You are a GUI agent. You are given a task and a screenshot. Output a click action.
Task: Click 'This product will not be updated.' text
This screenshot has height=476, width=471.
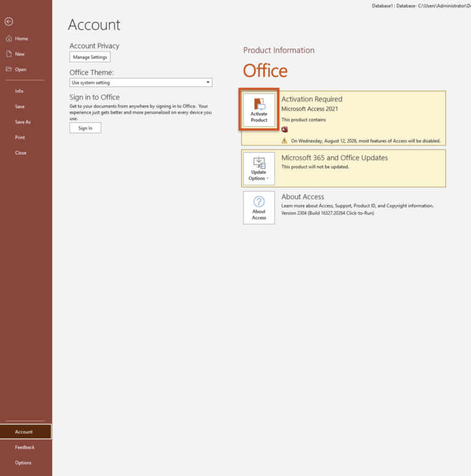[x=315, y=167]
